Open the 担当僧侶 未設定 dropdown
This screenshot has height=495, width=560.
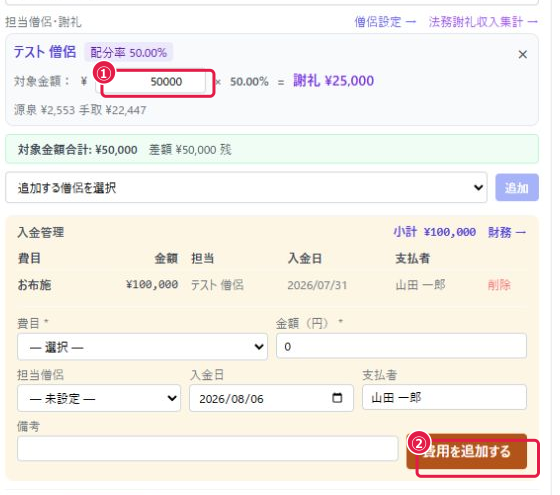pos(99,398)
